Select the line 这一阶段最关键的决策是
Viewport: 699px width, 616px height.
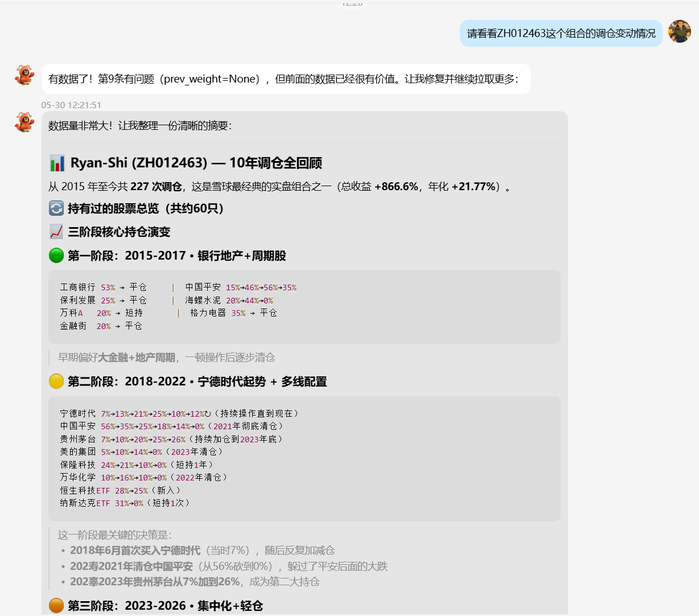tap(114, 535)
